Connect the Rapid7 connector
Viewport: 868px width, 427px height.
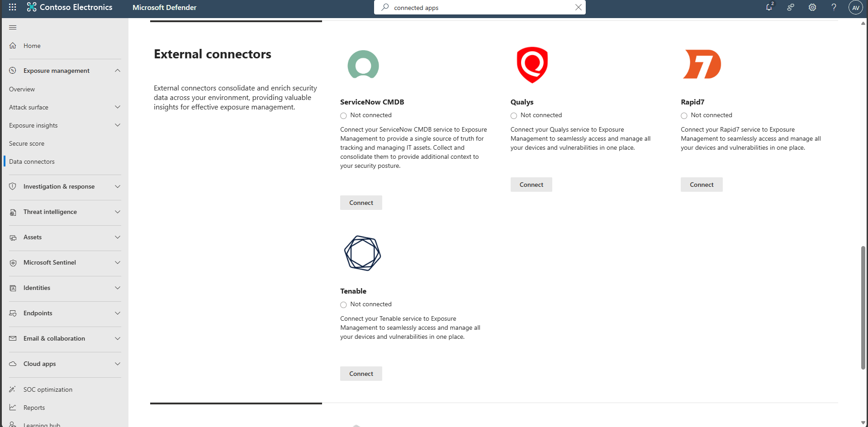pos(702,185)
